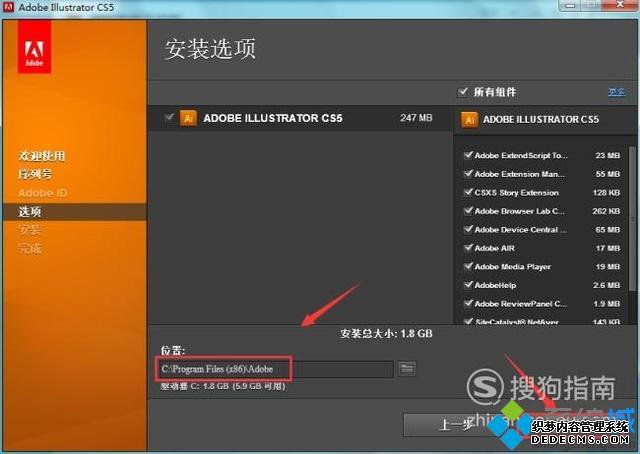Select the 完成 step in sidebar
This screenshot has width=640, height=454.
click(29, 248)
